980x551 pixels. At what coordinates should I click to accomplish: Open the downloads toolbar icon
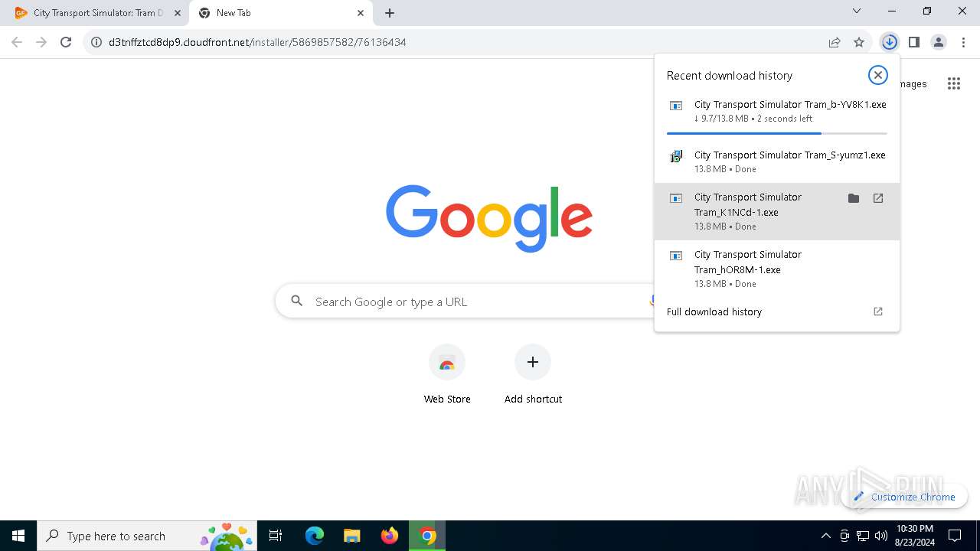889,42
